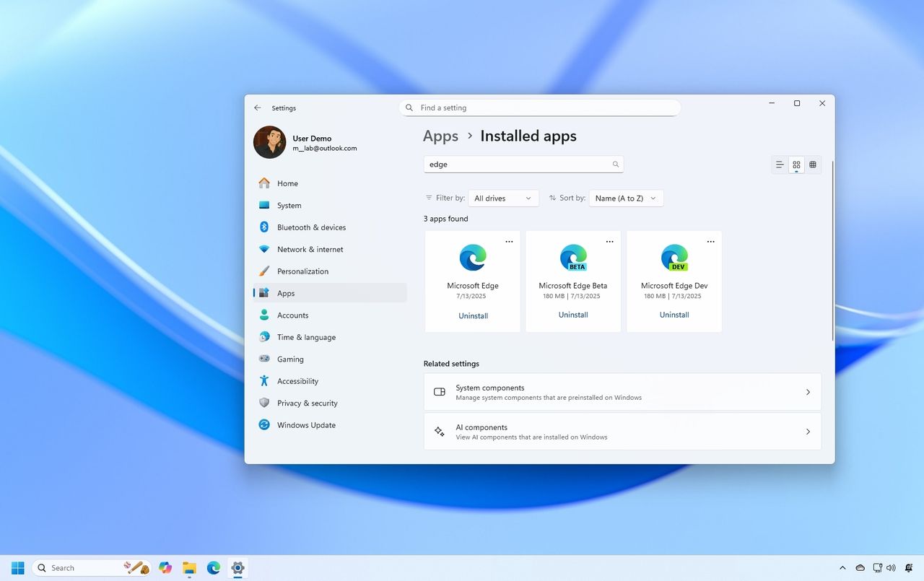Click the OneDrive cloud tray icon
The height and width of the screenshot is (581, 924).
coord(860,568)
